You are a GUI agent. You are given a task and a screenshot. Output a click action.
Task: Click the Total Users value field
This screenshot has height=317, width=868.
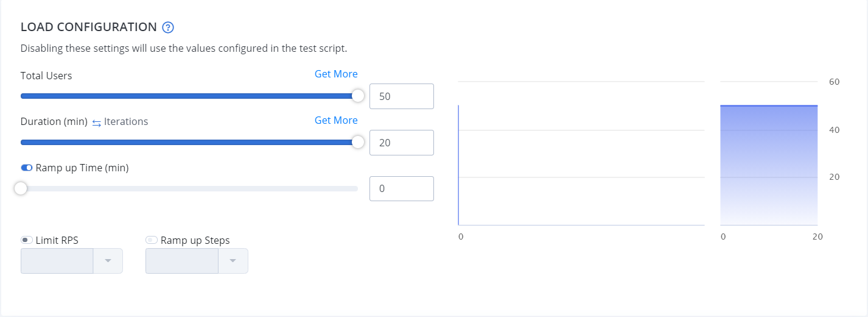[402, 96]
